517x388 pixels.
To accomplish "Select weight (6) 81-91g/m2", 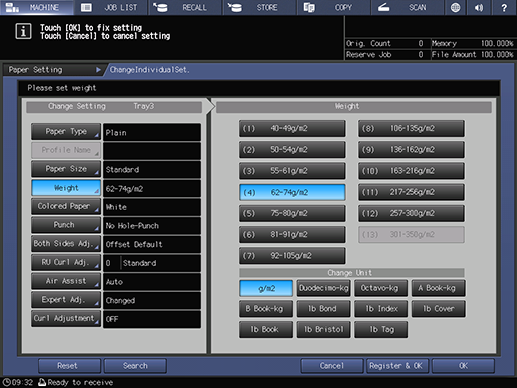I will click(292, 235).
